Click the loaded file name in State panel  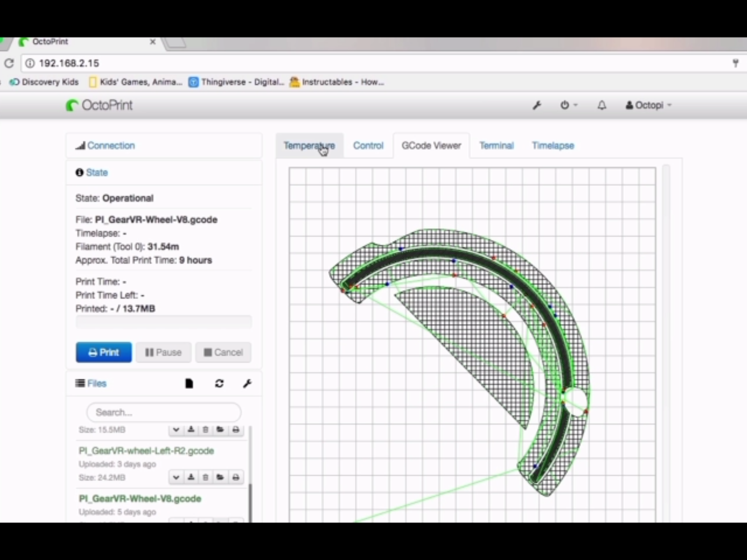[x=156, y=220]
